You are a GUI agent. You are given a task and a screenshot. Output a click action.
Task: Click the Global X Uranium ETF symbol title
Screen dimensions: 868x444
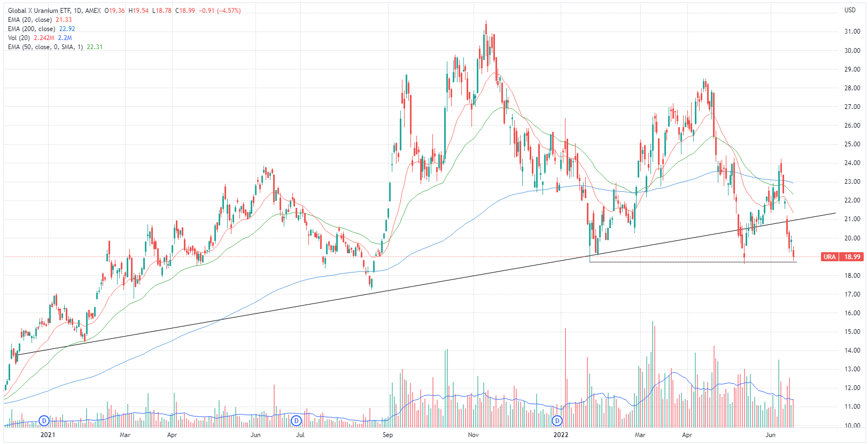pos(39,11)
